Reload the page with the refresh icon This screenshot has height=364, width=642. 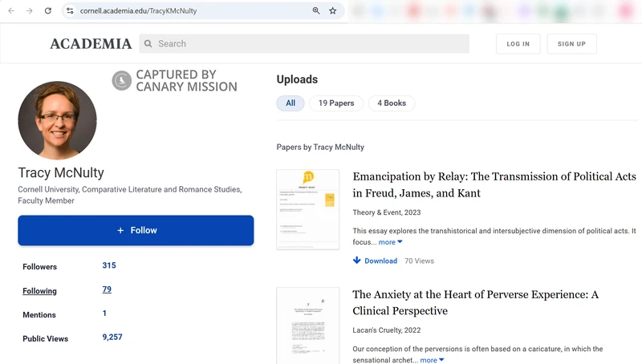[48, 10]
